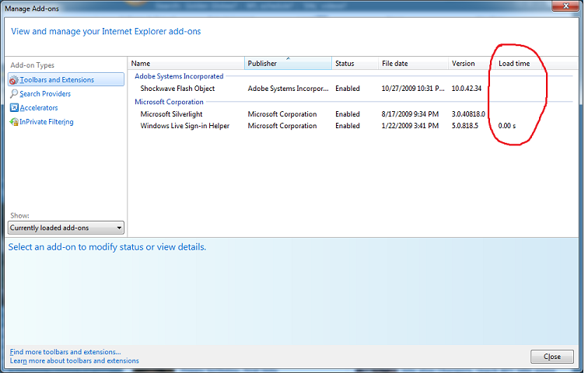
Task: Click the 8/17/2009 9:34 PM file date
Action: tap(410, 114)
